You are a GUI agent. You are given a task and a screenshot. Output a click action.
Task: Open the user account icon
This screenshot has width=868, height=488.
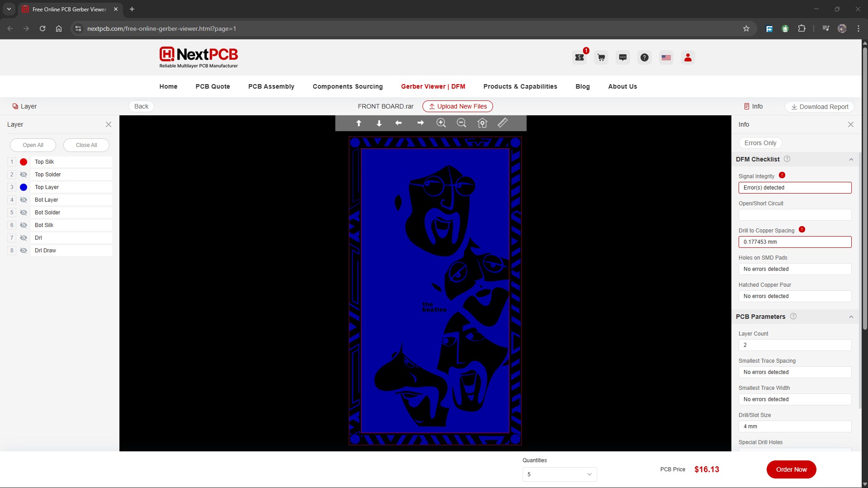tap(688, 57)
